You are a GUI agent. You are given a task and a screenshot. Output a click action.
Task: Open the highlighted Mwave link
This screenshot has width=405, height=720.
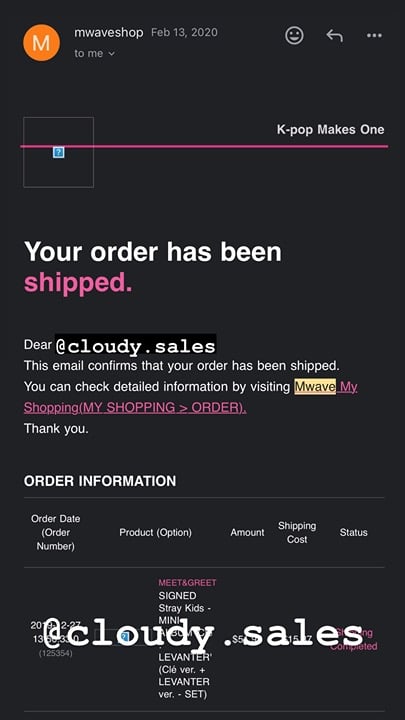(315, 387)
